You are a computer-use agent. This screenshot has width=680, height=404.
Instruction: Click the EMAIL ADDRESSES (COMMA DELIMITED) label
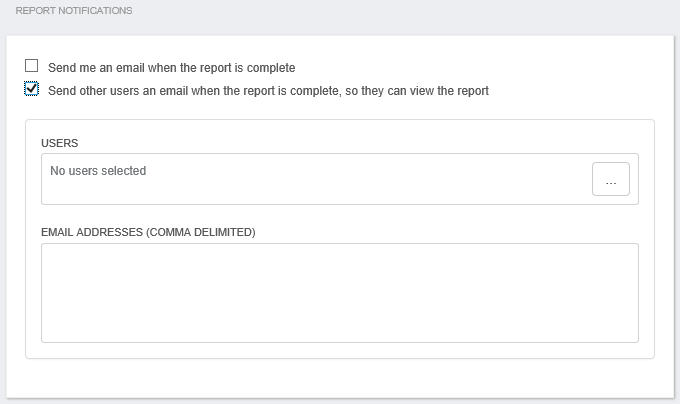148,232
